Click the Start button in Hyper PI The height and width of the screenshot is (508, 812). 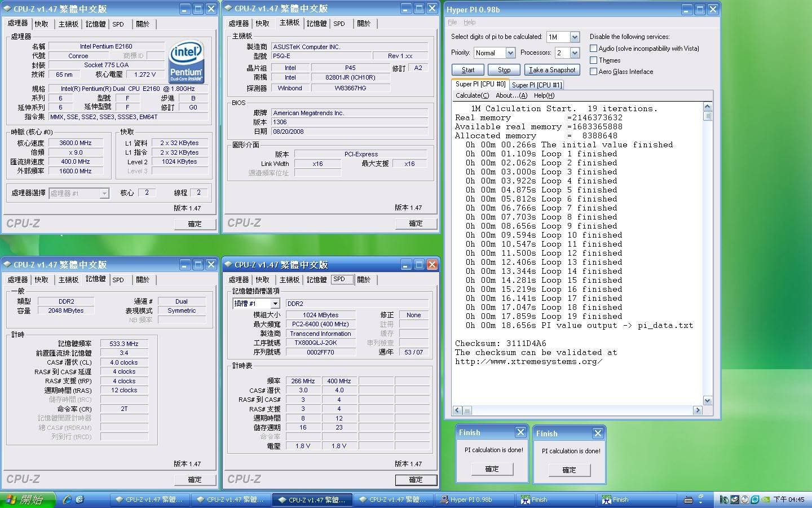468,70
